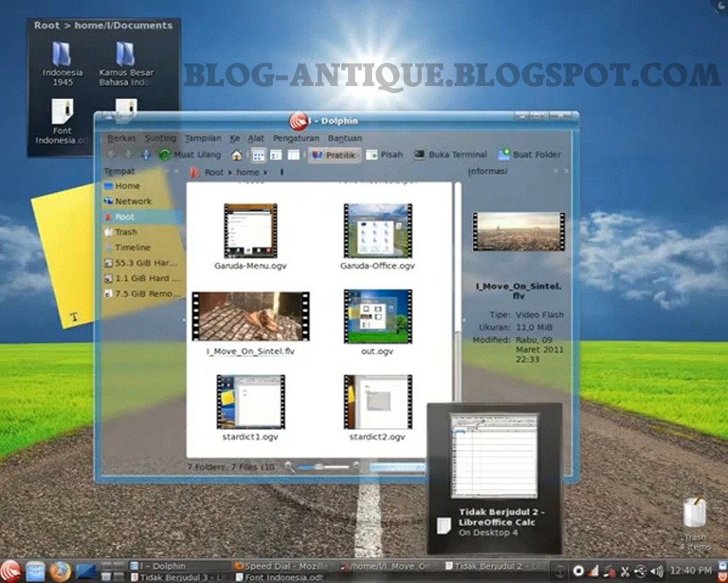Open the Trash from the Dolphin sidebar

[127, 231]
